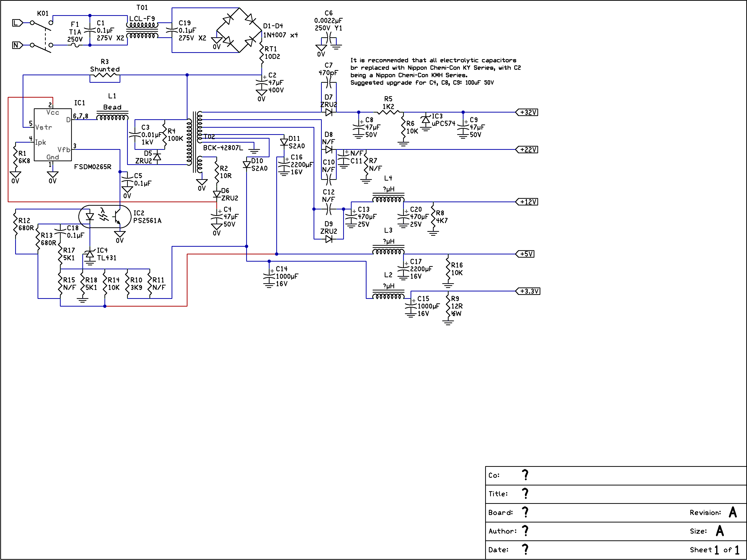Screen dimensions: 747x560
Task: Select the L input terminal symbol
Action: coord(18,23)
